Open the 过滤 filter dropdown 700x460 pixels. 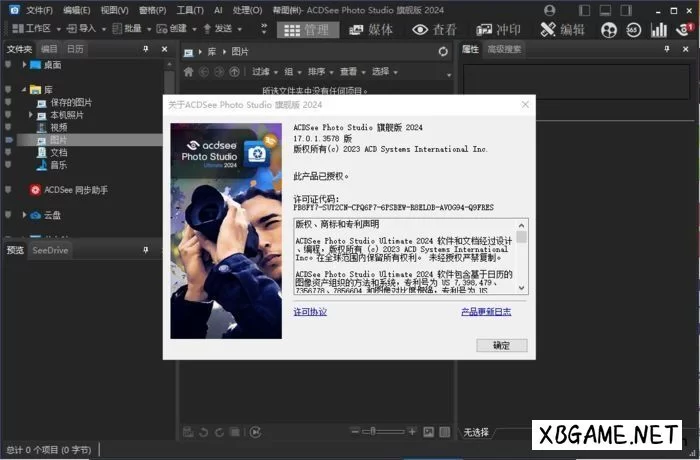263,72
